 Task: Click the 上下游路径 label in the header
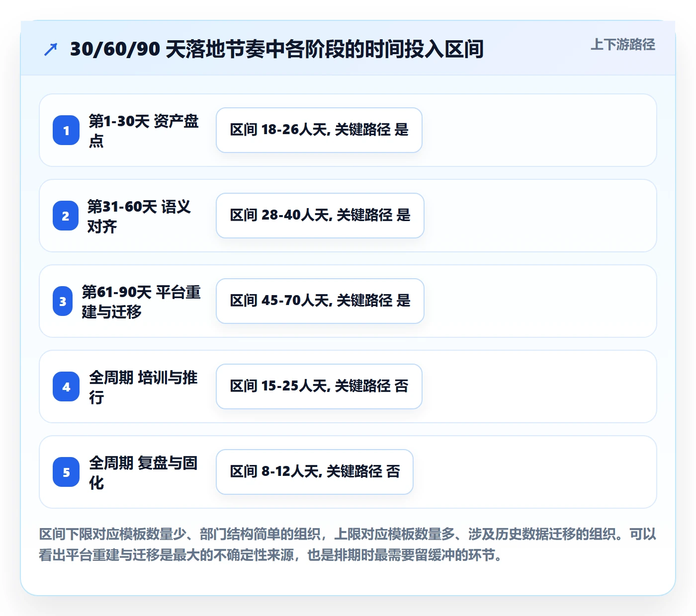pos(622,44)
